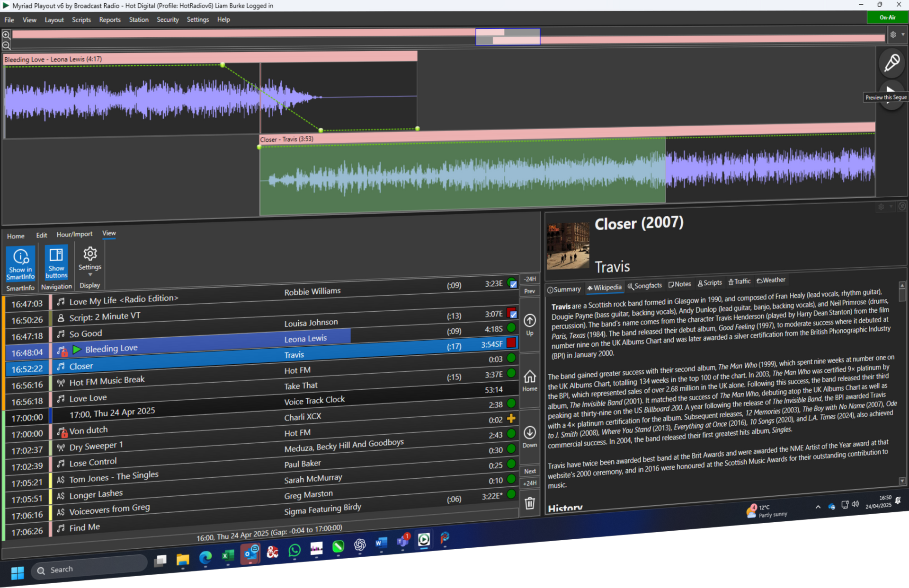Switch to the Songfacts tab
This screenshot has height=588, width=909.
point(645,286)
